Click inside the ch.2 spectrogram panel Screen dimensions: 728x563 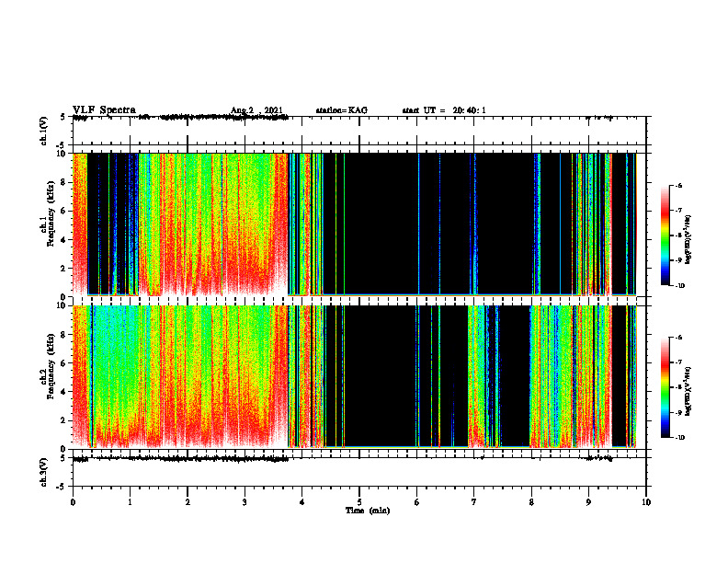click(359, 377)
